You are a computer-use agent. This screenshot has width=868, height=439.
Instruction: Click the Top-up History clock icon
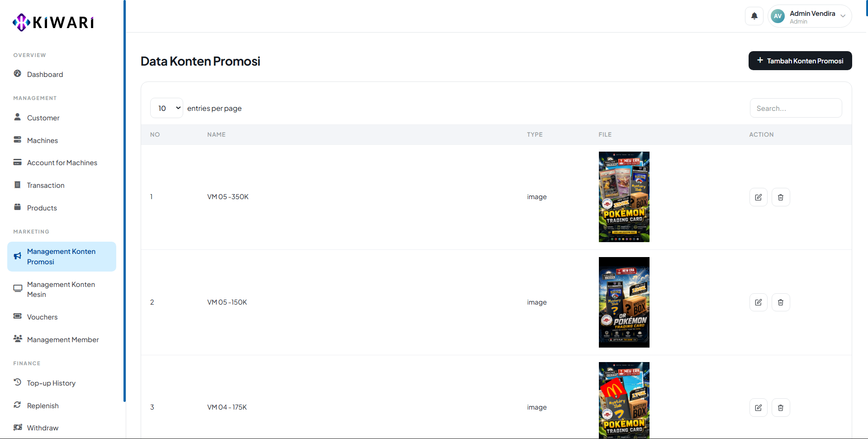18,382
